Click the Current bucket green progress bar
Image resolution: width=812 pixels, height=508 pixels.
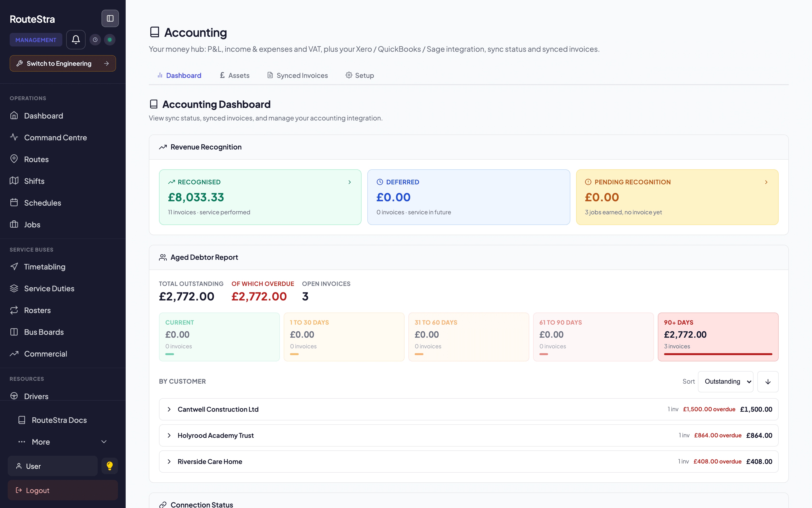(x=170, y=354)
